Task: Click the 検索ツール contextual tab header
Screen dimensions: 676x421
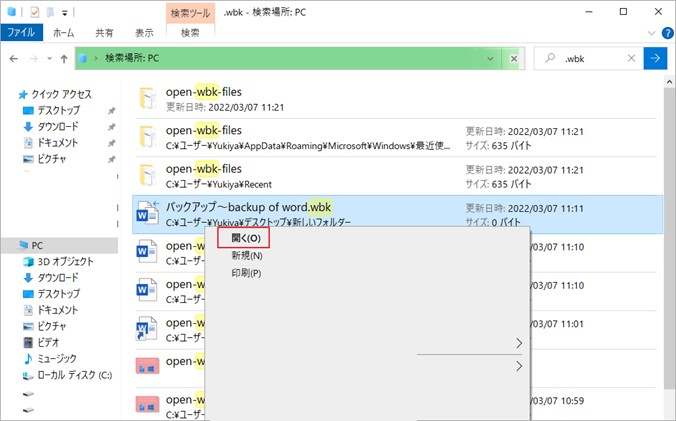Action: coord(190,13)
